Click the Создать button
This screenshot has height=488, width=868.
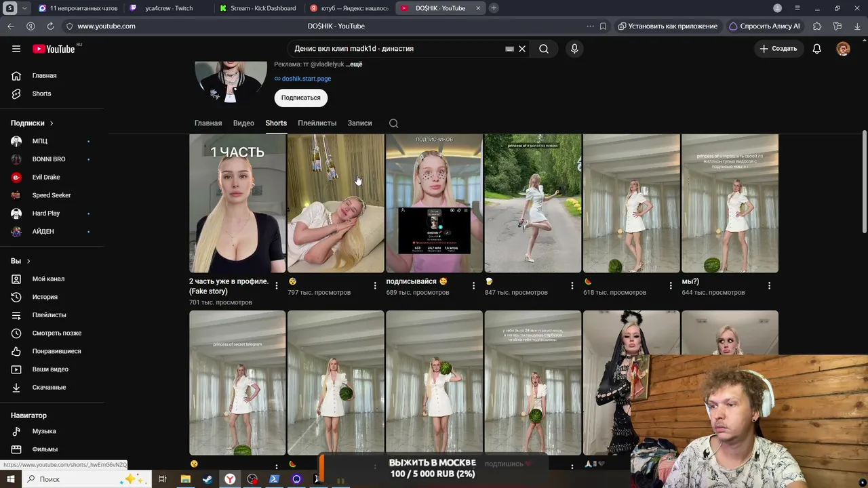pyautogui.click(x=778, y=49)
